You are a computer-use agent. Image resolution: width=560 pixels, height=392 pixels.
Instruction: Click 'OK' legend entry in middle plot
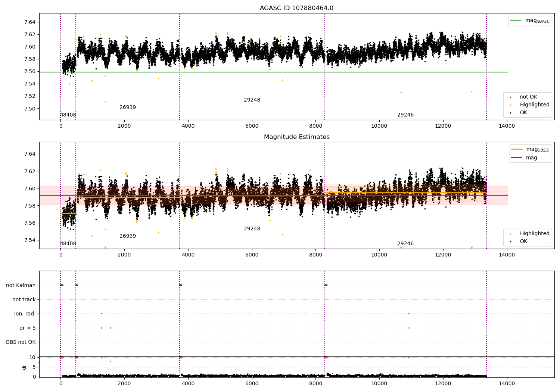tap(523, 242)
